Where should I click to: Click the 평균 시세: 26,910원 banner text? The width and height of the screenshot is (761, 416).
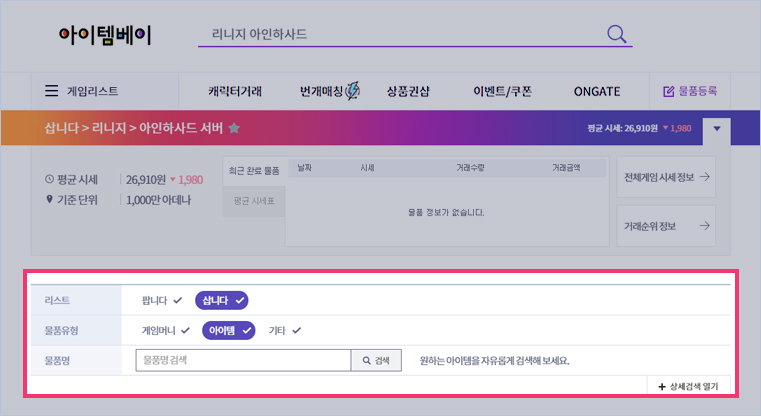pos(622,128)
